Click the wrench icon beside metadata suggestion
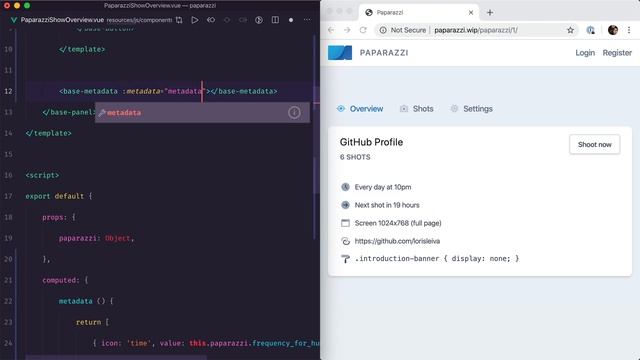 [x=102, y=113]
